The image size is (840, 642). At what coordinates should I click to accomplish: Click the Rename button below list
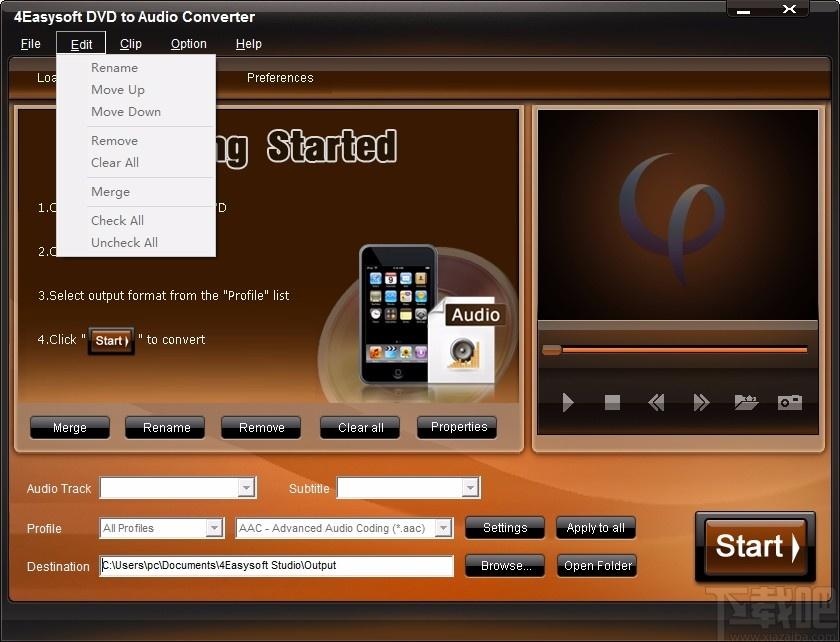point(167,428)
